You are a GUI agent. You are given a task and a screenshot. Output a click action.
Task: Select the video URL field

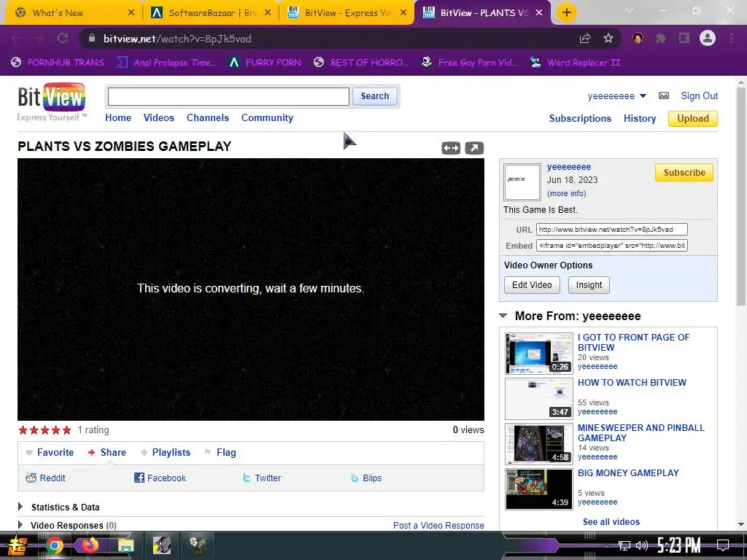(x=612, y=230)
